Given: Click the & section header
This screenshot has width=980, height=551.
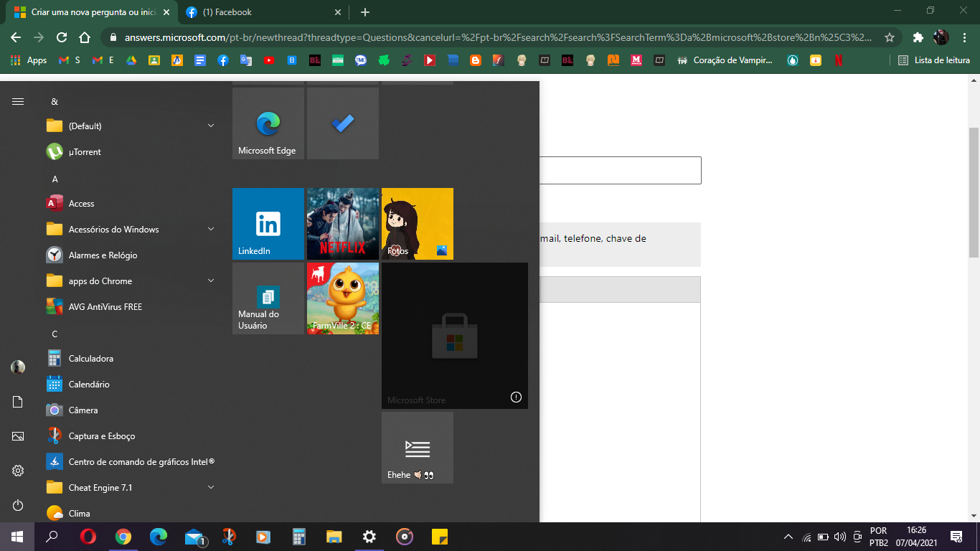Looking at the screenshot, I should (55, 102).
